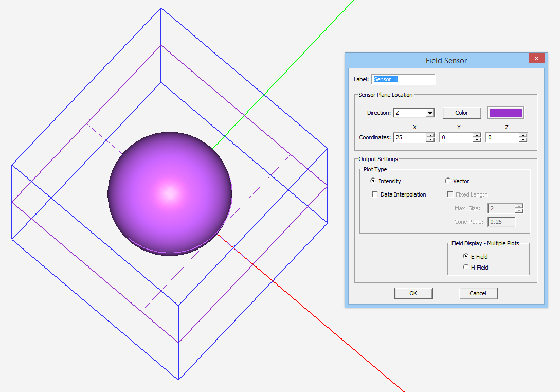Choose H-Field for field display
This screenshot has height=392, width=560.
pyautogui.click(x=466, y=267)
